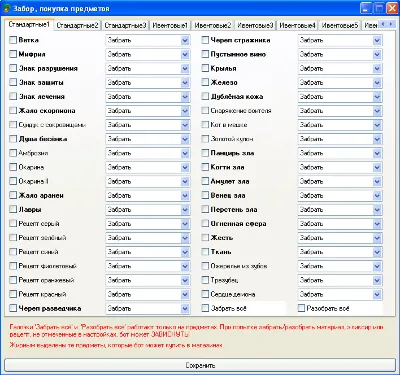Image resolution: width=400 pixels, height=375 pixels.
Task: Tick the Окарина II checkbox
Action: [13, 181]
